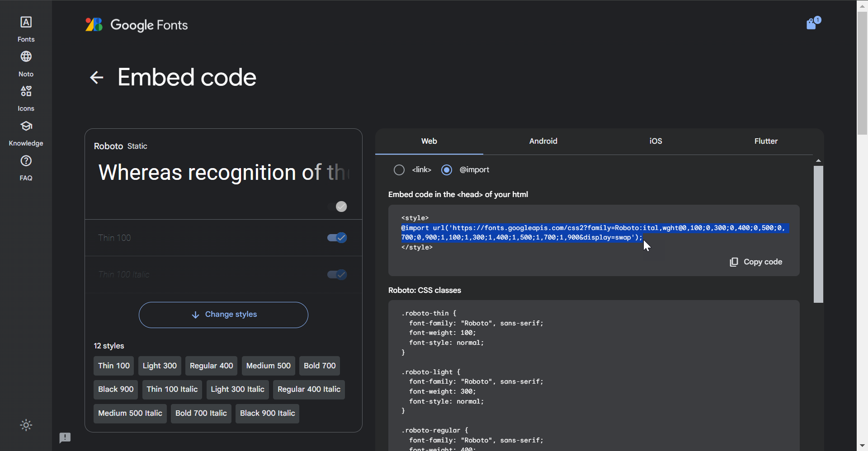Select the @import radio option

pyautogui.click(x=447, y=170)
